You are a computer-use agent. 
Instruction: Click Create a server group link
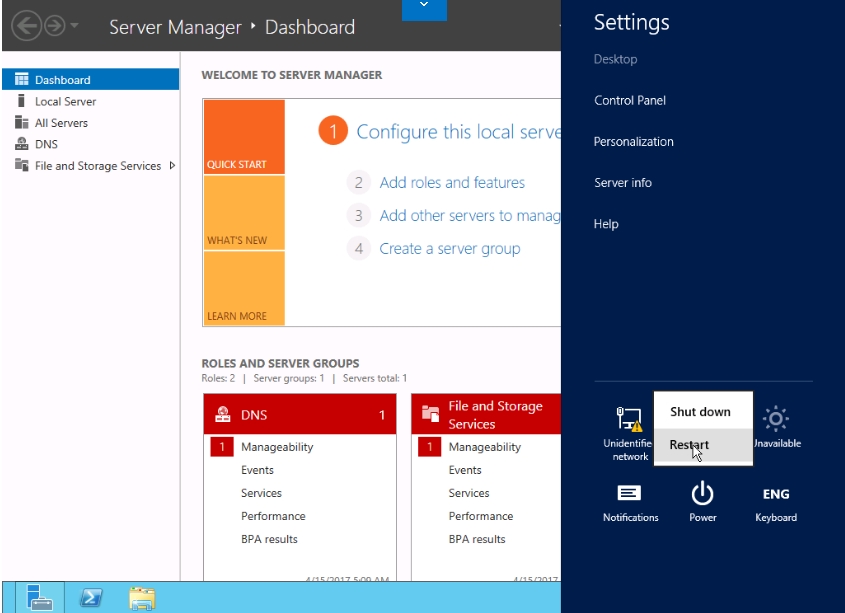[x=450, y=249]
